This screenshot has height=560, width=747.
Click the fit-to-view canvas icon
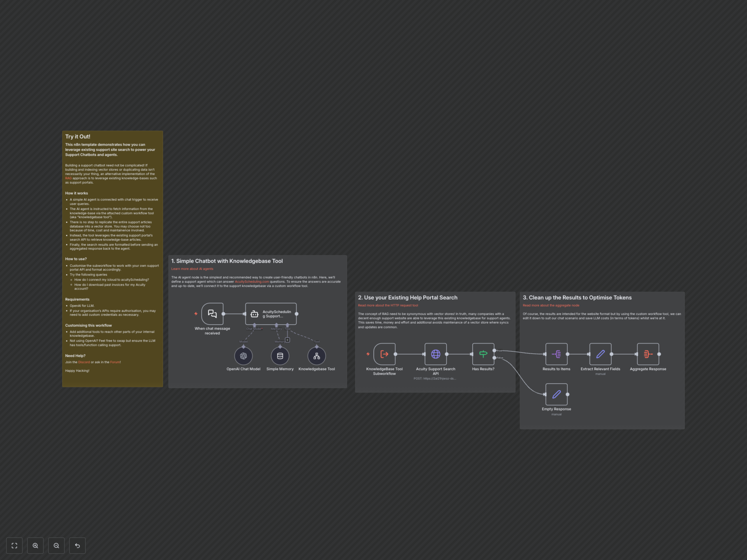click(14, 545)
